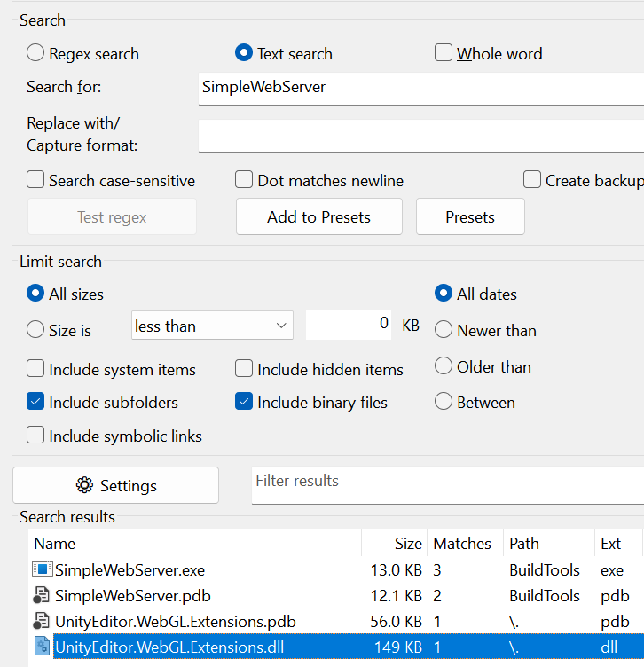Image resolution: width=644 pixels, height=667 pixels.
Task: Open the Presets button
Action: coord(470,217)
